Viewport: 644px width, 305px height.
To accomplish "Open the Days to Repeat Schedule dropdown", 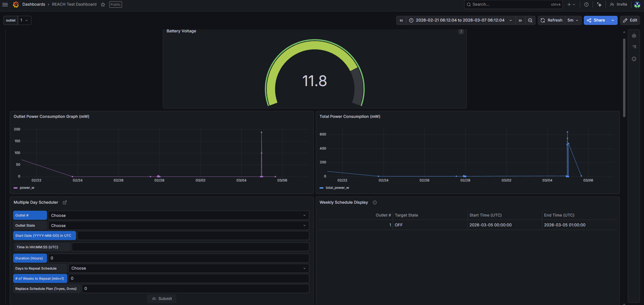I will (189, 268).
